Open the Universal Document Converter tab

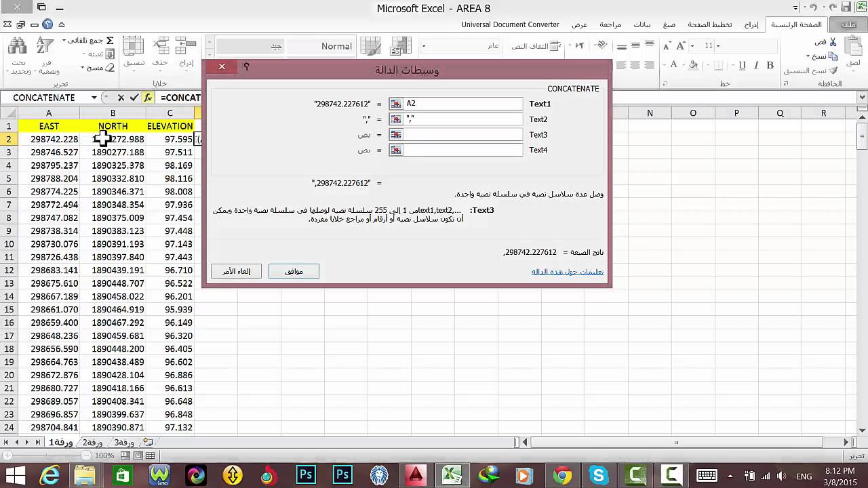click(x=510, y=24)
